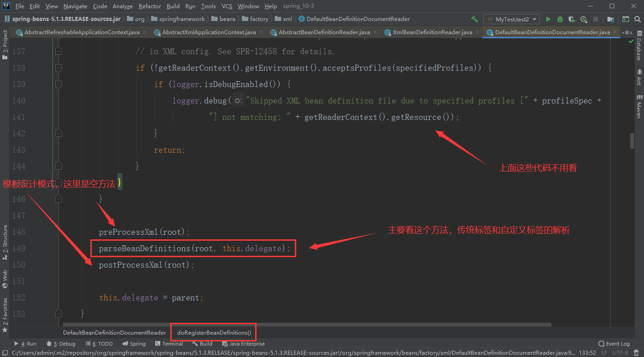Open the Build tool window at bottom
This screenshot has width=644, height=357.
tap(202, 344)
